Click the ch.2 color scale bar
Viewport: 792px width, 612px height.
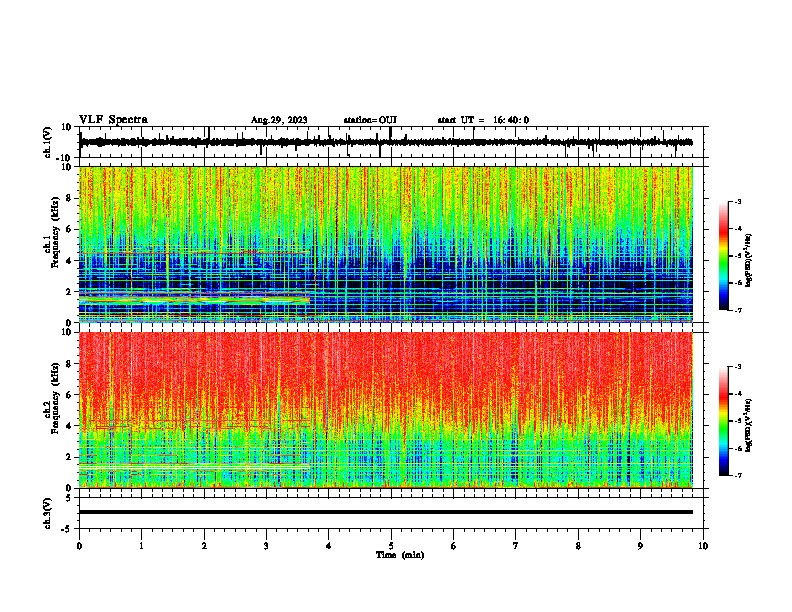723,421
